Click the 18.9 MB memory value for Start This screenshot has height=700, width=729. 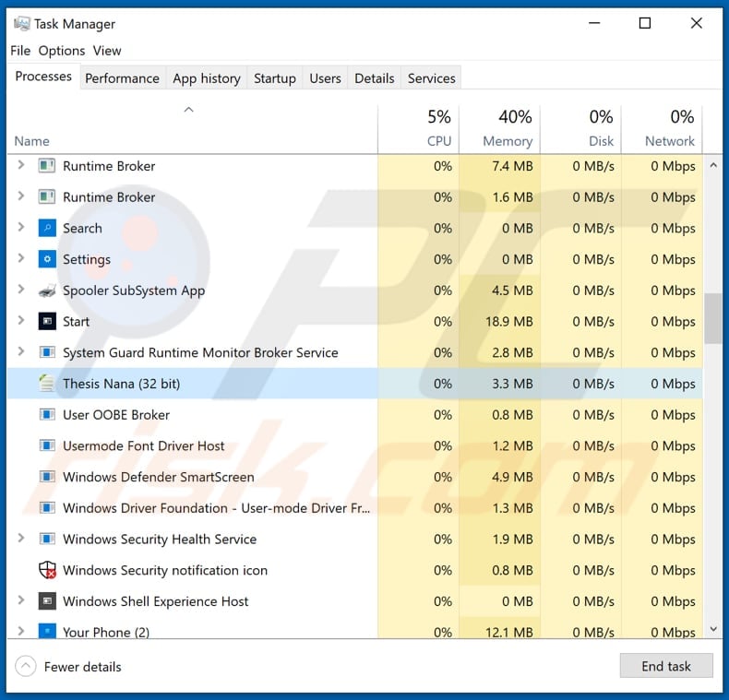tap(509, 322)
